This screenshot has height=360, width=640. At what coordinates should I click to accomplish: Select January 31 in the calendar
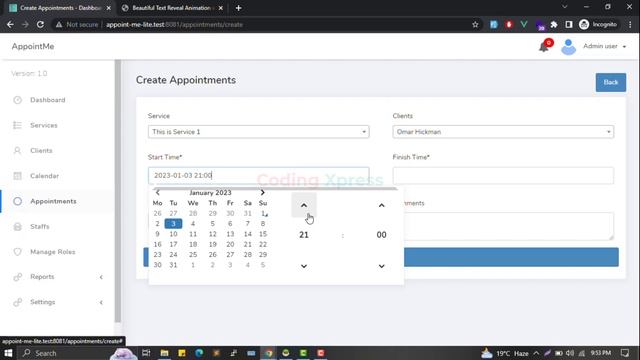[x=173, y=265]
